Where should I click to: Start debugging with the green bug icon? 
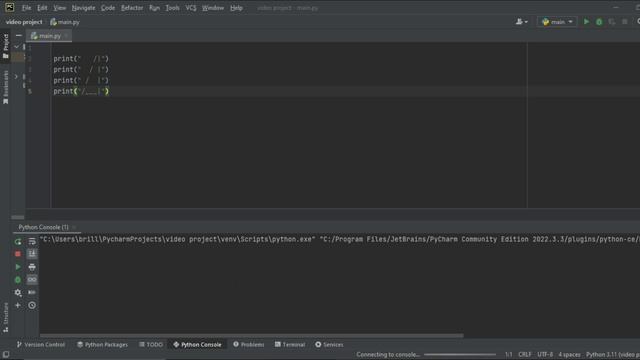pos(599,22)
